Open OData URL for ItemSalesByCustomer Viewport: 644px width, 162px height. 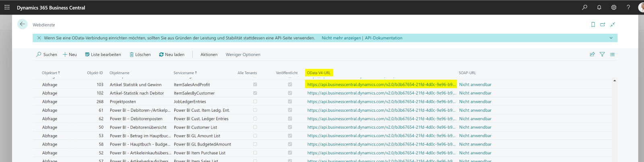381,93
